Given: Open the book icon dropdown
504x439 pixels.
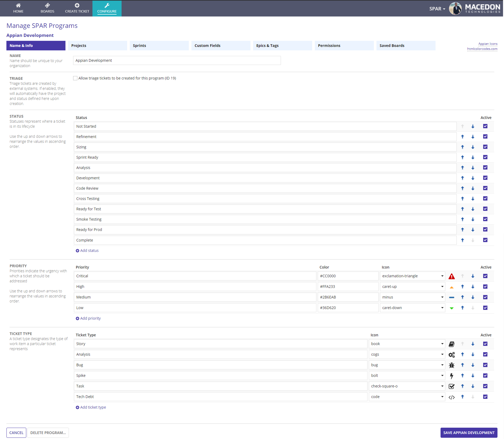Looking at the screenshot, I should point(407,344).
